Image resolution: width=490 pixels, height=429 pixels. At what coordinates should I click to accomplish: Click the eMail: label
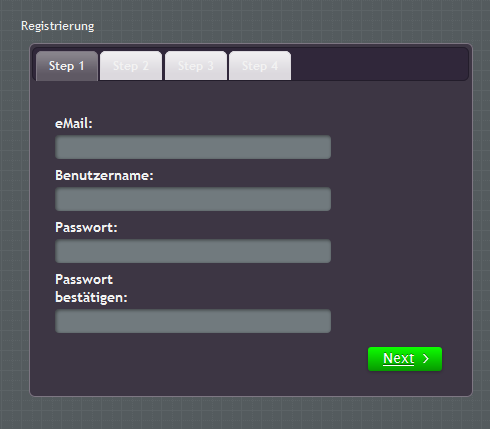pyautogui.click(x=74, y=124)
